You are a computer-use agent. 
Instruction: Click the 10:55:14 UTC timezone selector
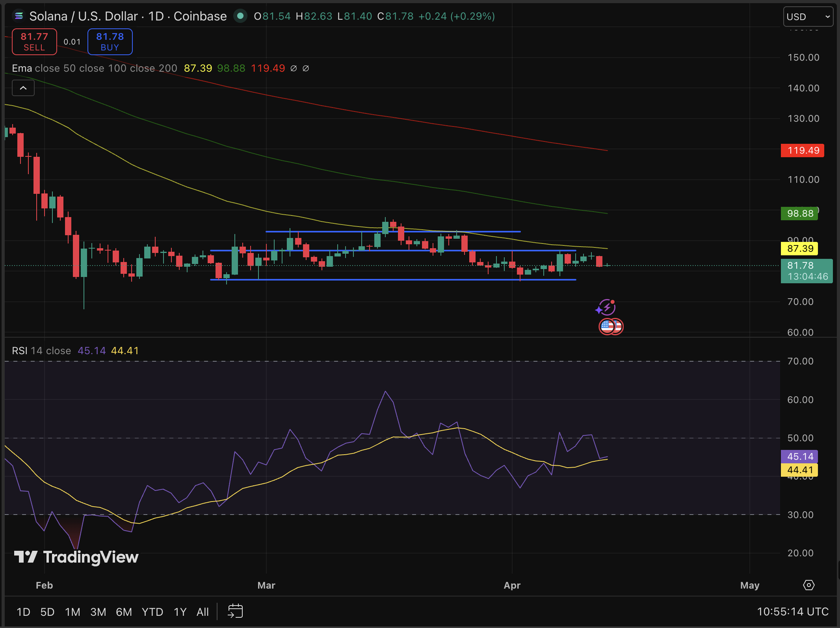coord(792,611)
